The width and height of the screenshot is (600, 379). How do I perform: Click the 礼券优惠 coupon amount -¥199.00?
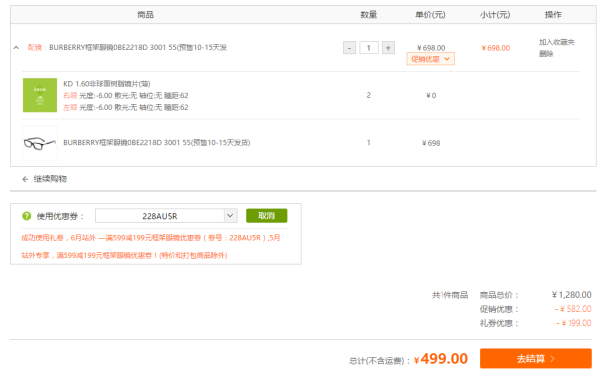574,323
